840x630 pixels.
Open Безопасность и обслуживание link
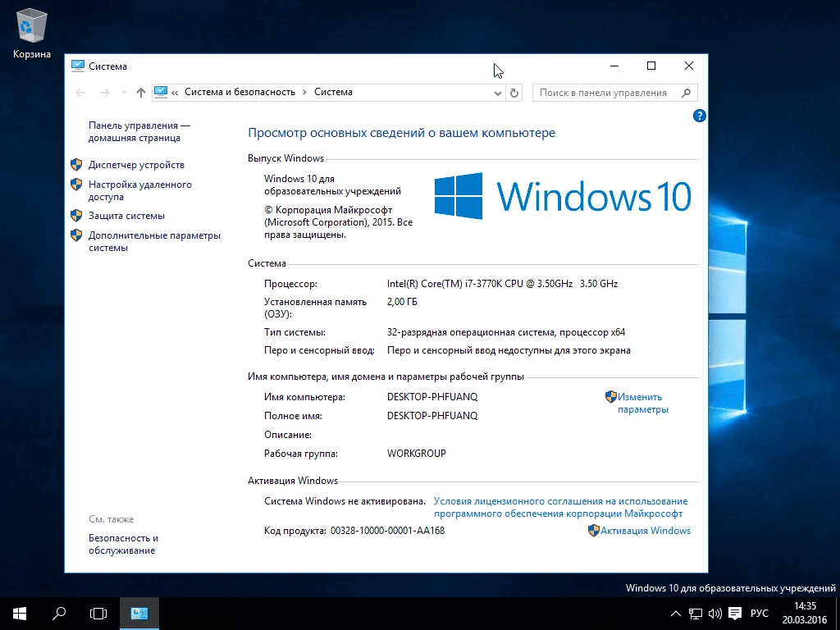point(123,544)
